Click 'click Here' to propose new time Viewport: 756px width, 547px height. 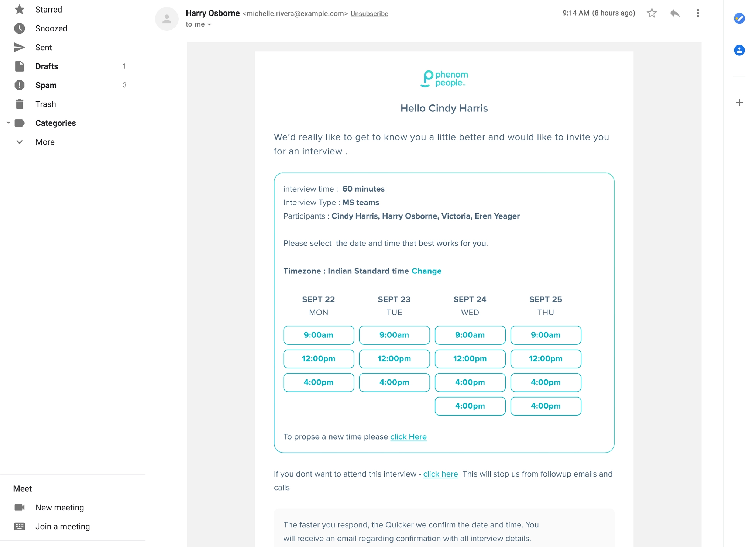tap(408, 437)
